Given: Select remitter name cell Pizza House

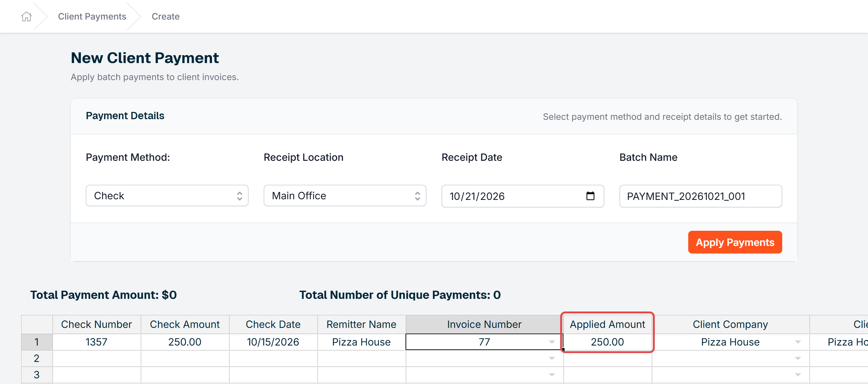Looking at the screenshot, I should tap(361, 342).
